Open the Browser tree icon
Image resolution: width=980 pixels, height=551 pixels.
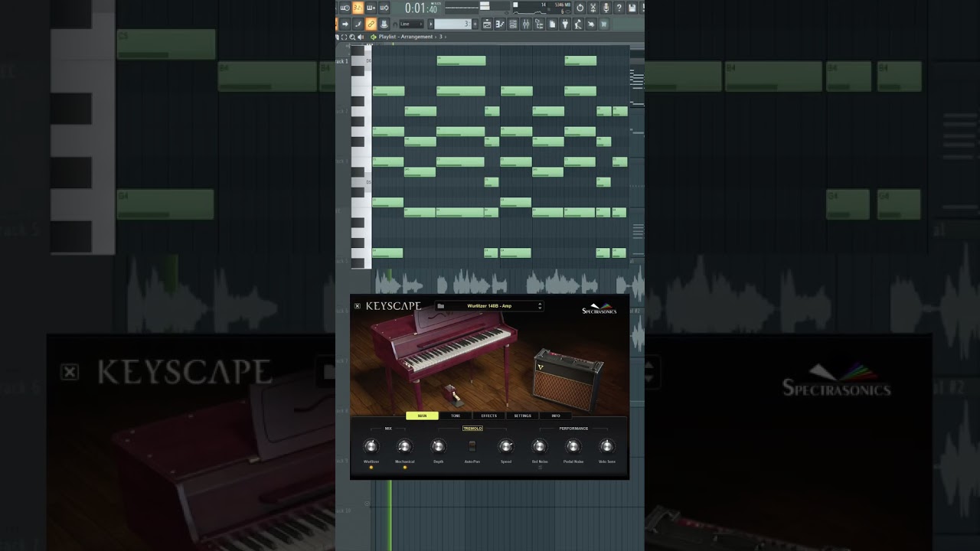click(540, 24)
